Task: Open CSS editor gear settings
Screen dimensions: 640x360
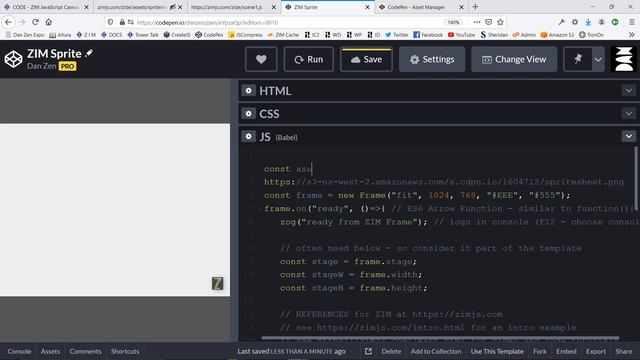Action: [248, 113]
